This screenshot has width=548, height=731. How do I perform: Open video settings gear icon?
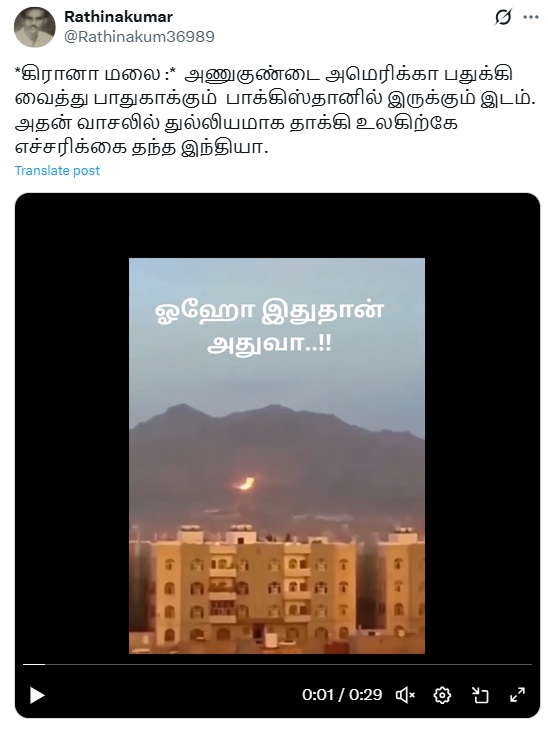(x=442, y=695)
